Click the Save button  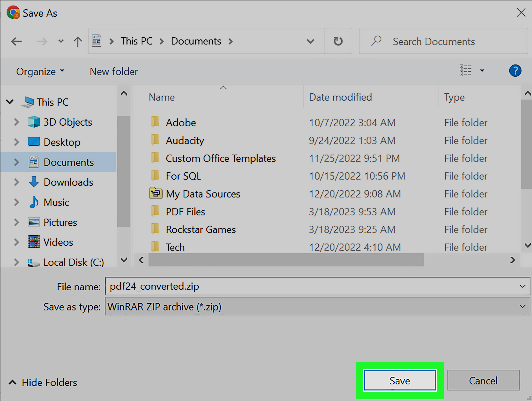click(400, 381)
